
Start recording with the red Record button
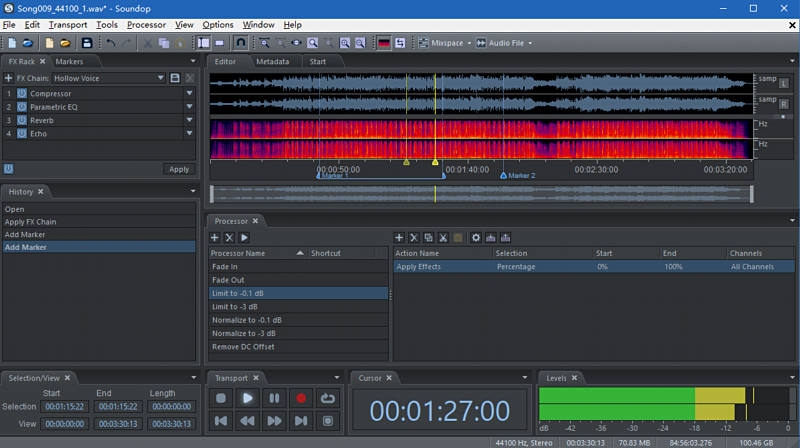301,399
